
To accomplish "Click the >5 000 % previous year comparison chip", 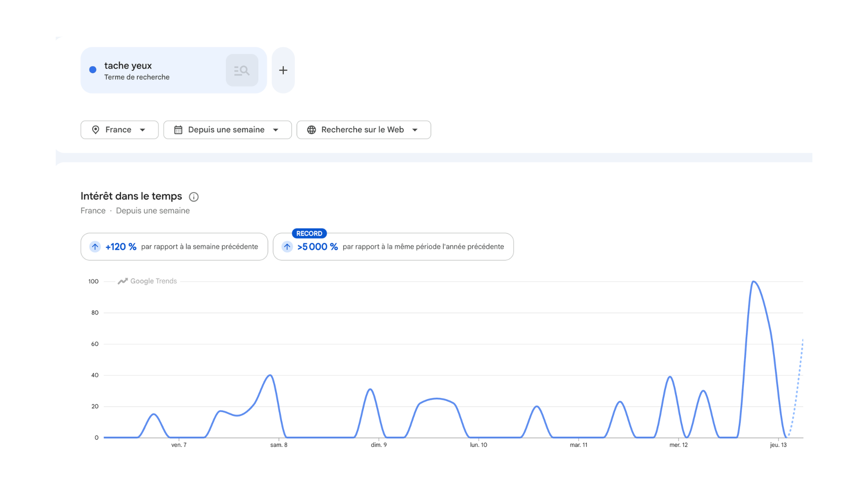I will coord(393,247).
